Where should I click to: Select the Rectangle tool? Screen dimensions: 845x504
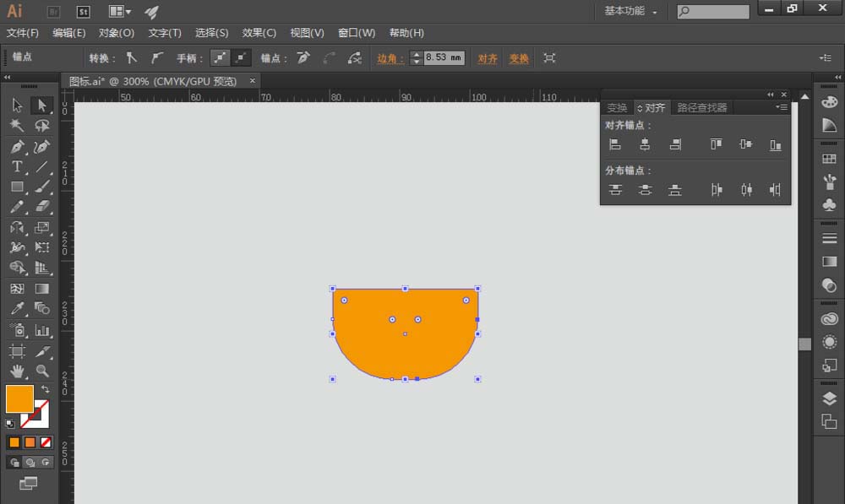coord(17,187)
